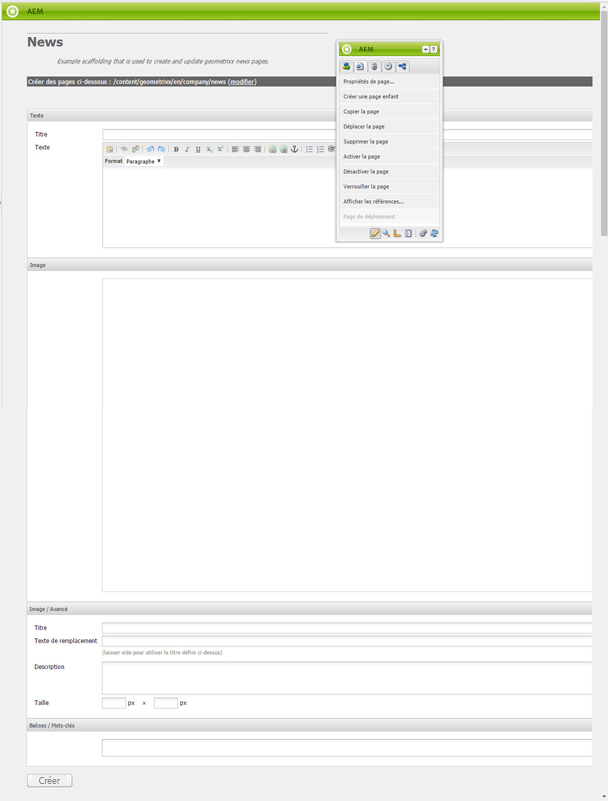Click the Scaffolding mode icon in sidekick
Viewport: 608px width, 801px height.
tap(408, 233)
